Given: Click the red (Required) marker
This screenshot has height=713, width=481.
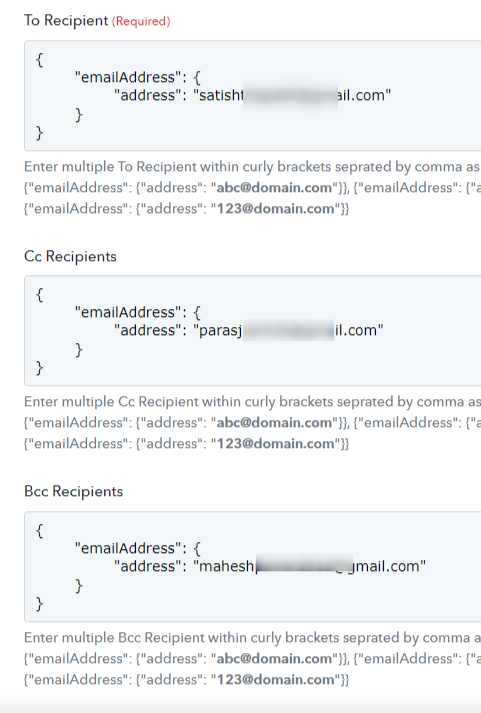Looking at the screenshot, I should click(141, 21).
